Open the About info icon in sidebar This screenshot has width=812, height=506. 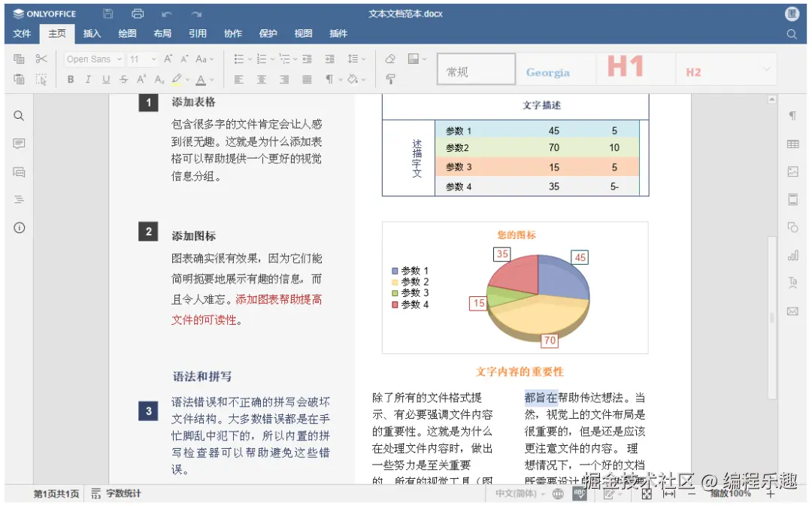pos(19,228)
